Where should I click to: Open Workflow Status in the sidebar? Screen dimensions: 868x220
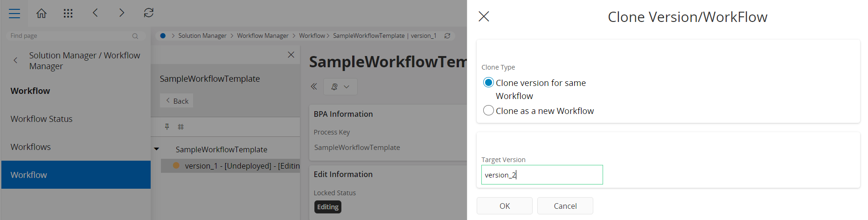(x=42, y=119)
